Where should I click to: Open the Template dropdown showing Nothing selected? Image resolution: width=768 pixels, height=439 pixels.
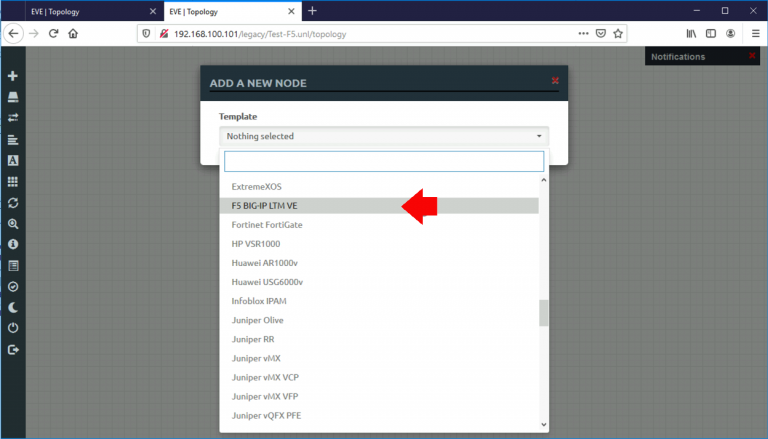[x=384, y=136]
